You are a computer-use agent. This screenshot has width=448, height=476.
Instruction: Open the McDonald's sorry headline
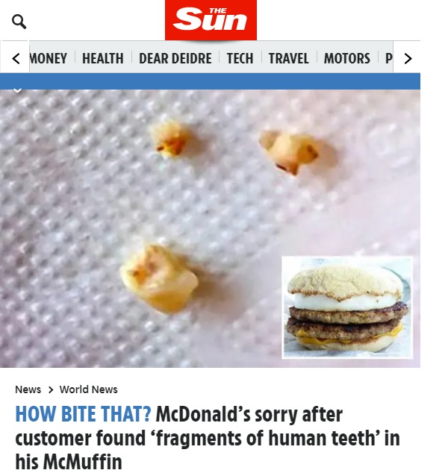tap(208, 438)
